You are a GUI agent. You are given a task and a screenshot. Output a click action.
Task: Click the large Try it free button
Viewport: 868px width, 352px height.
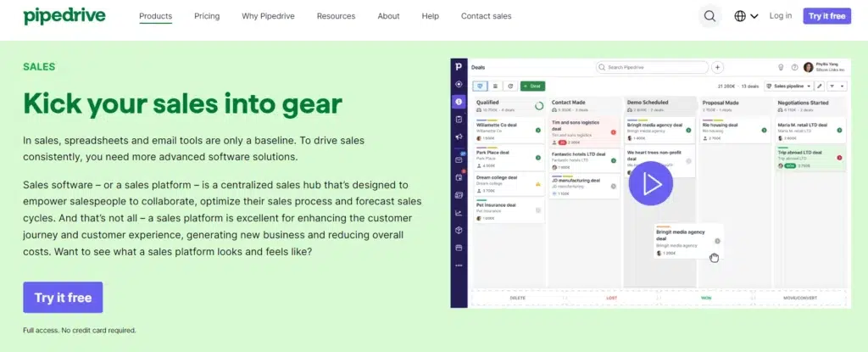63,297
